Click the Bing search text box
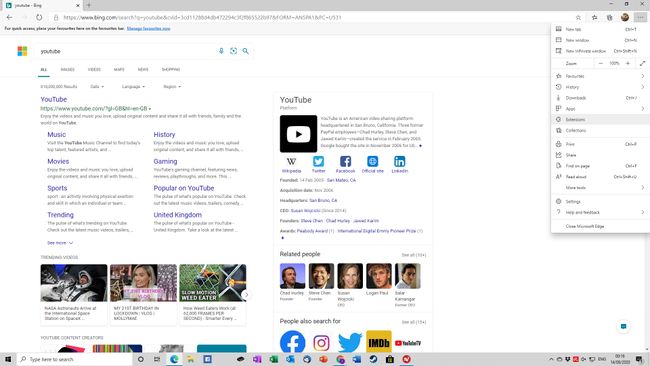650x366 pixels. pos(126,51)
